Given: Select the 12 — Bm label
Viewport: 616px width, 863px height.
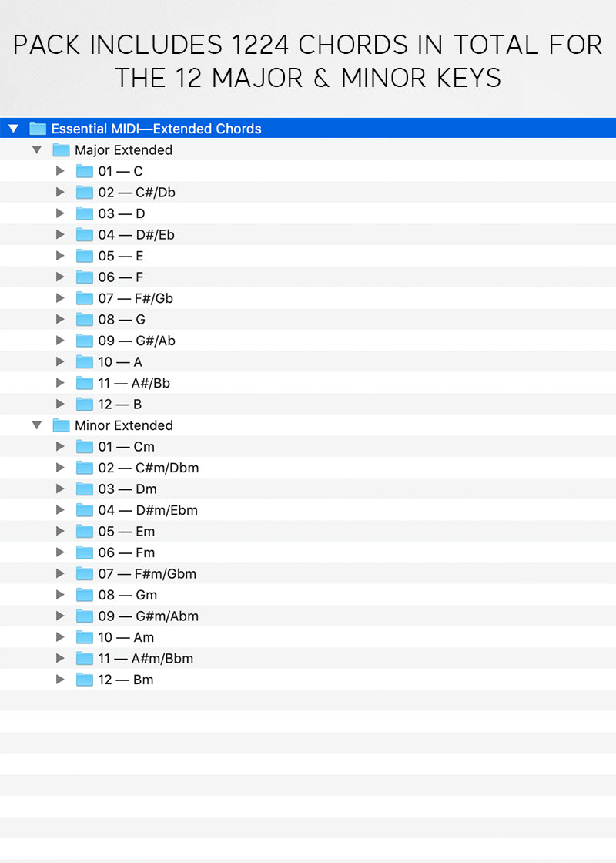Looking at the screenshot, I should [126, 680].
